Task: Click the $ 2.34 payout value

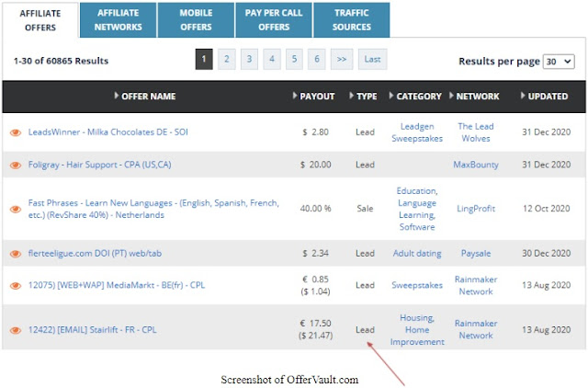Action: click(316, 253)
